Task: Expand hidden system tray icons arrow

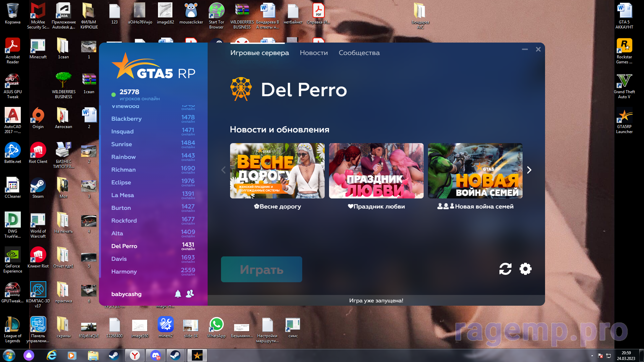Action: [592, 356]
